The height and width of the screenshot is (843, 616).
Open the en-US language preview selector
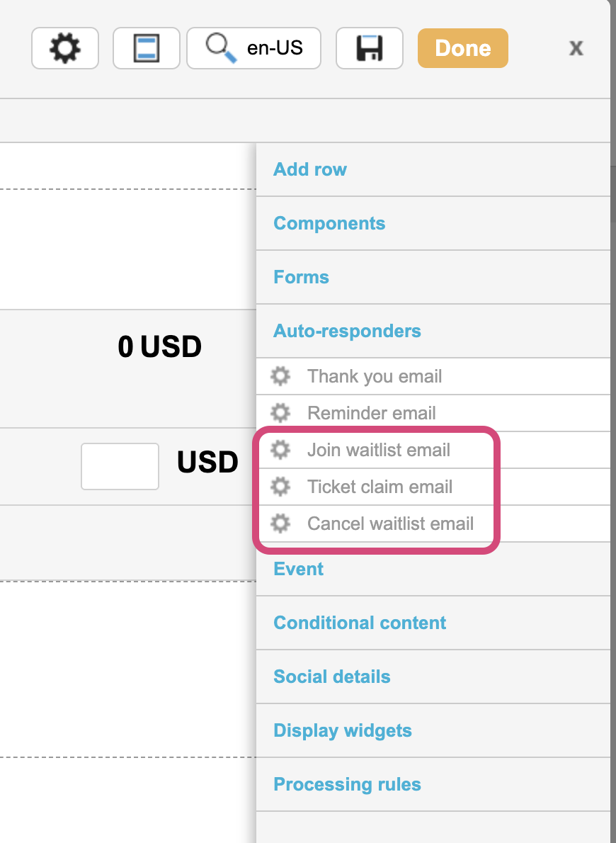(x=253, y=48)
